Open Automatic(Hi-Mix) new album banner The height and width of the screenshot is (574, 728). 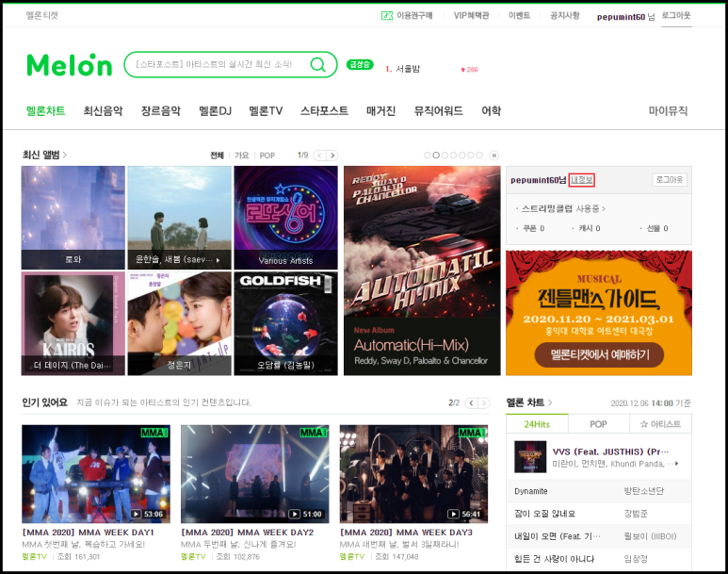point(422,271)
